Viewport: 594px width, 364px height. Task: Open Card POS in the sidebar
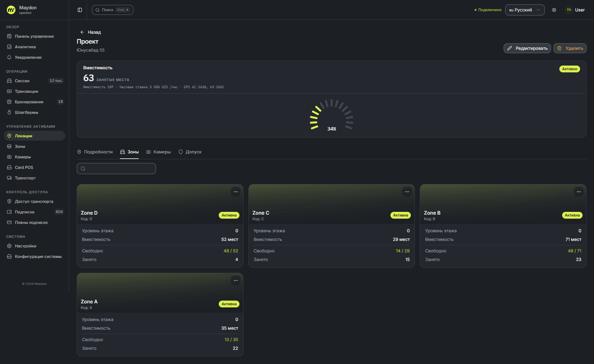point(34,168)
